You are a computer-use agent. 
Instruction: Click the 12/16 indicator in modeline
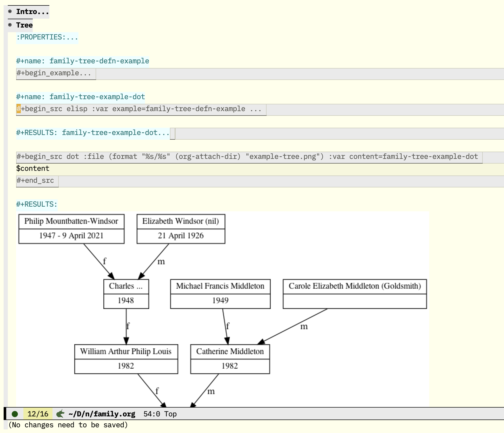click(38, 414)
